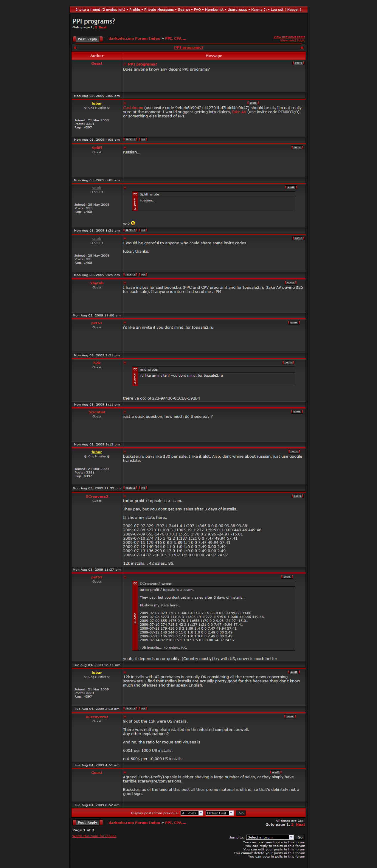Open the Select a forum jump dropdown
Viewport: 377px width, 868px height.
[x=269, y=837]
